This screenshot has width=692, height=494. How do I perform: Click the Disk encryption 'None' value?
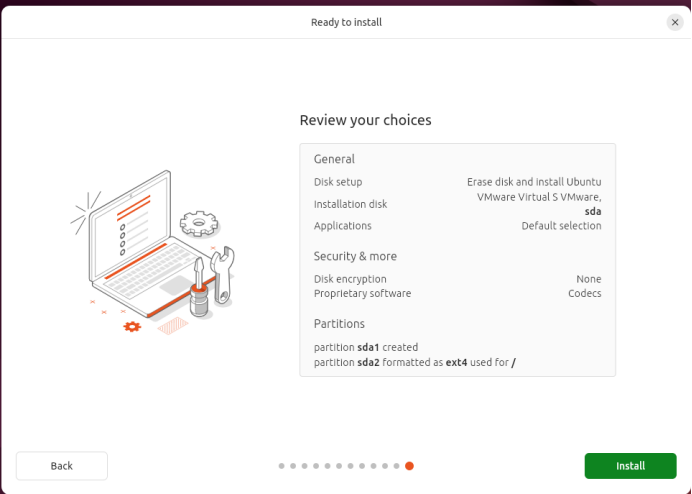pyautogui.click(x=589, y=279)
